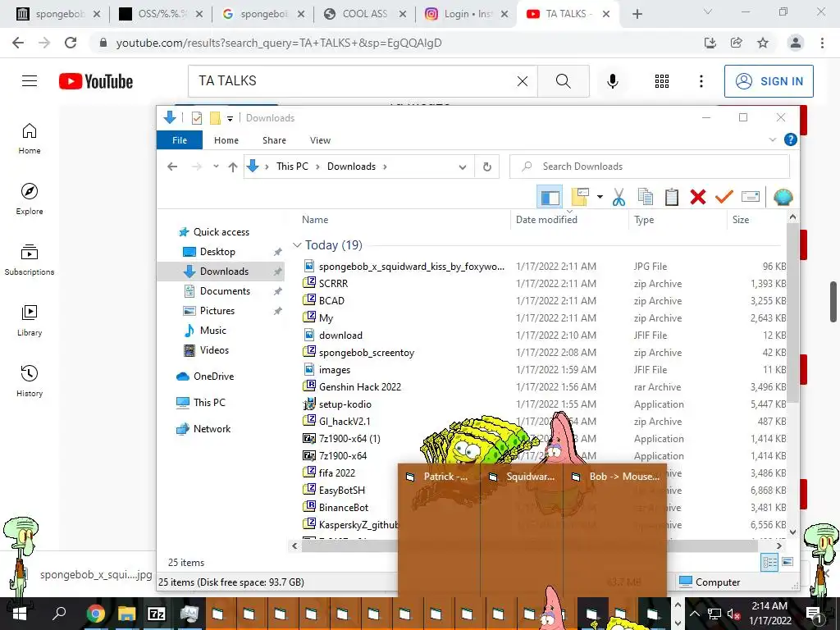
Task: Switch to large icons view in Explorer
Action: pyautogui.click(x=787, y=562)
